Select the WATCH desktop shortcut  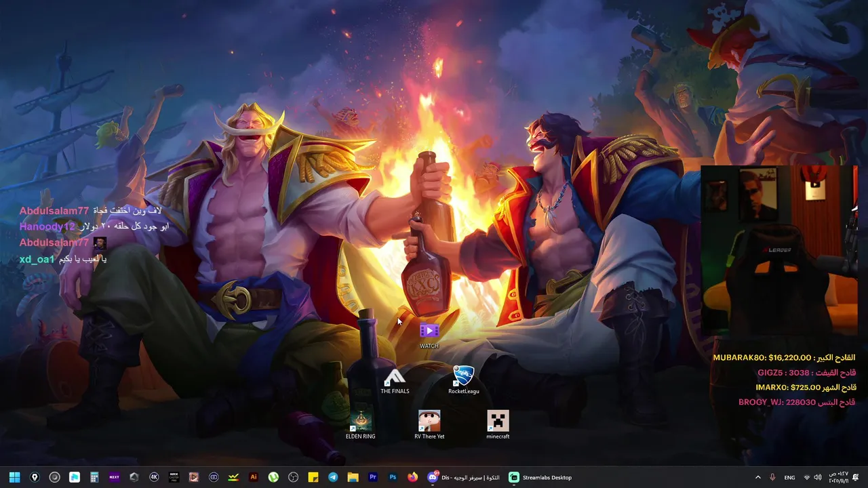429,335
